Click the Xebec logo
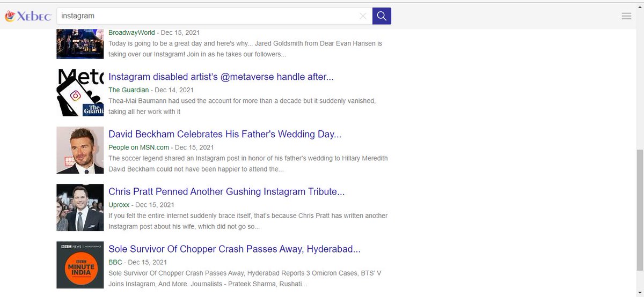 coord(28,16)
